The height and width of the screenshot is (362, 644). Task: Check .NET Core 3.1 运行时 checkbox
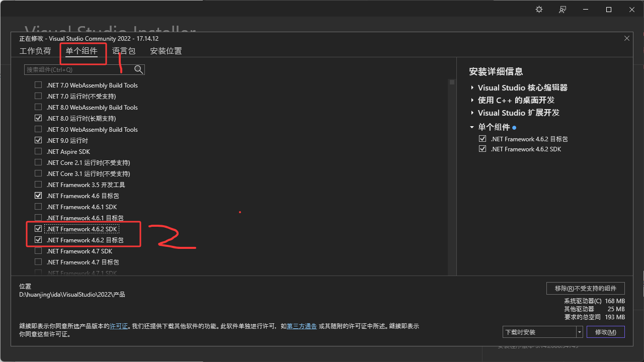(38, 173)
